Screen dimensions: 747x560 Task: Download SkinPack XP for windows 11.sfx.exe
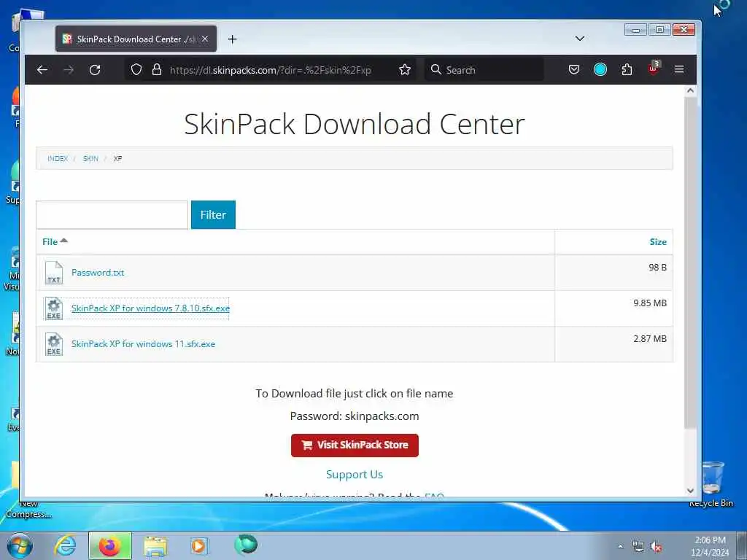click(x=144, y=344)
